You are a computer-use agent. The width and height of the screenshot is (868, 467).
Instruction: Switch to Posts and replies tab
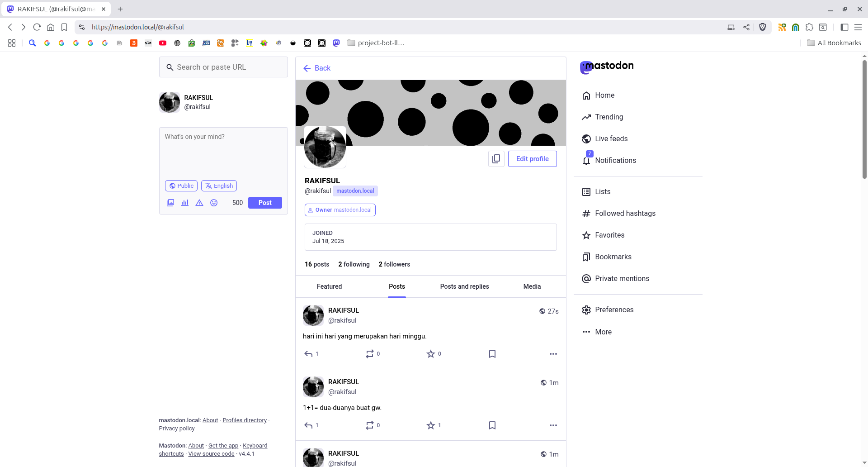465,286
